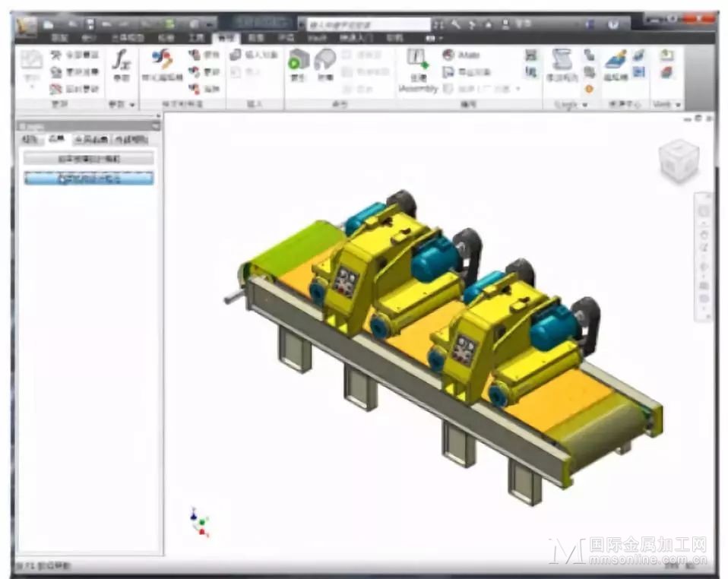Select the iMate tool in ribbon
Image resolution: width=728 pixels, height=579 pixels.
coord(461,55)
